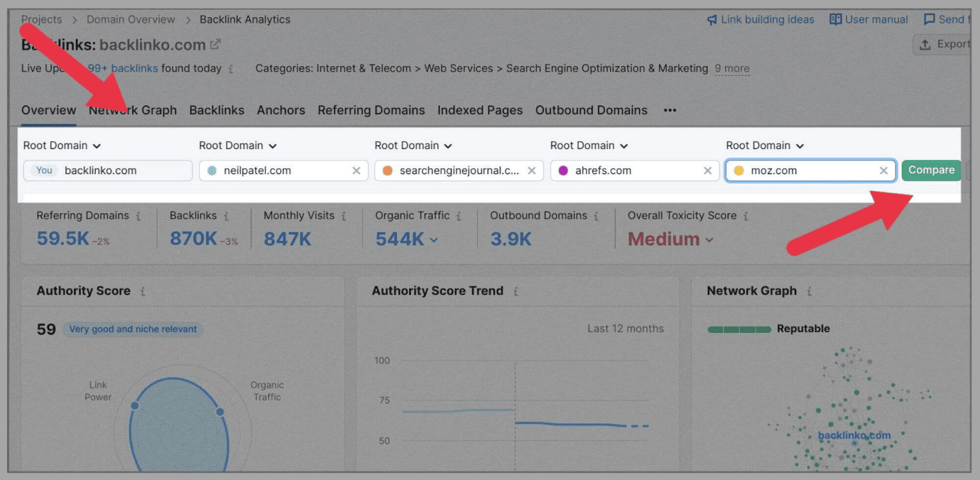Click the green Reputable rating bar
Image resolution: width=980 pixels, height=480 pixels.
(x=739, y=330)
